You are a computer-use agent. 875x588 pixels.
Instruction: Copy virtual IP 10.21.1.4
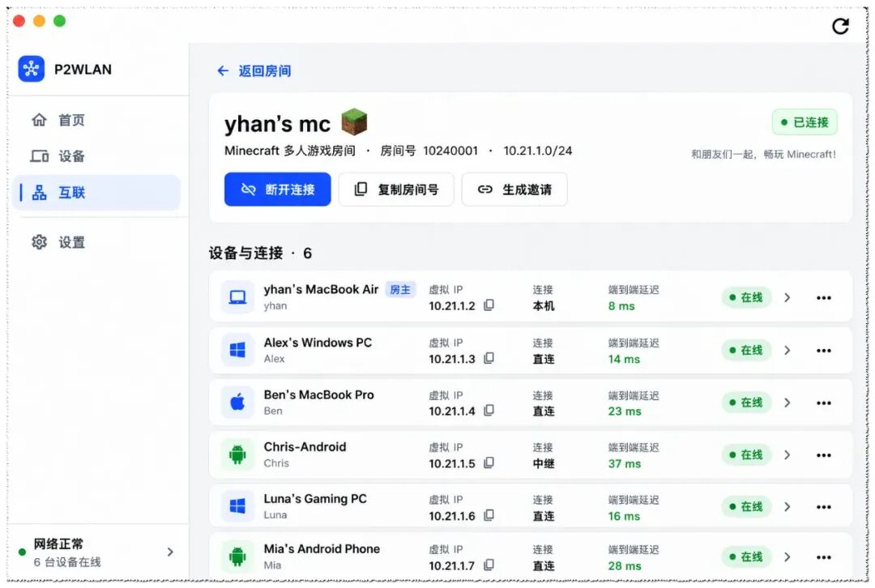(x=489, y=411)
